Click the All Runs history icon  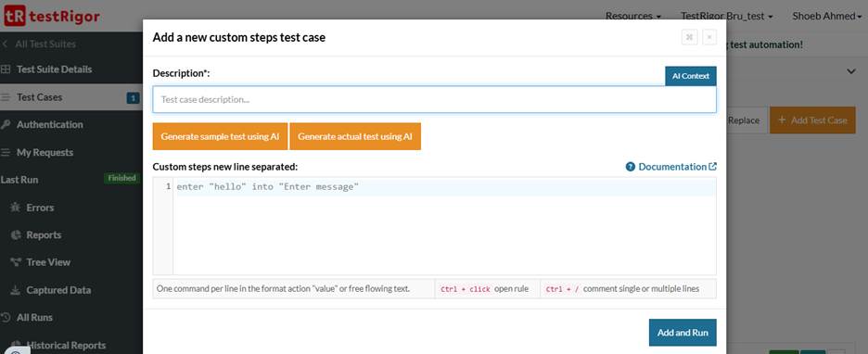click(x=6, y=318)
